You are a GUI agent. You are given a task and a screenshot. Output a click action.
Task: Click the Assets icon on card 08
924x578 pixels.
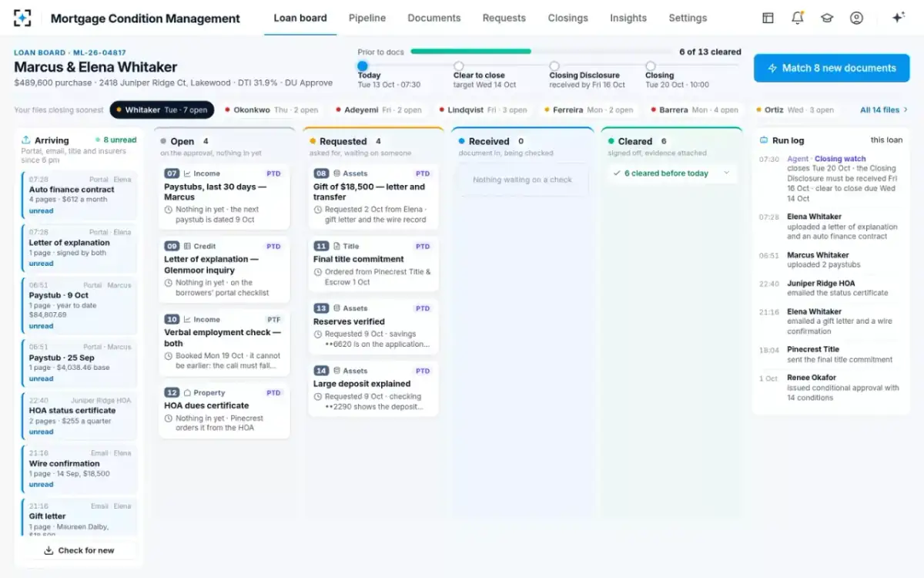click(x=336, y=173)
